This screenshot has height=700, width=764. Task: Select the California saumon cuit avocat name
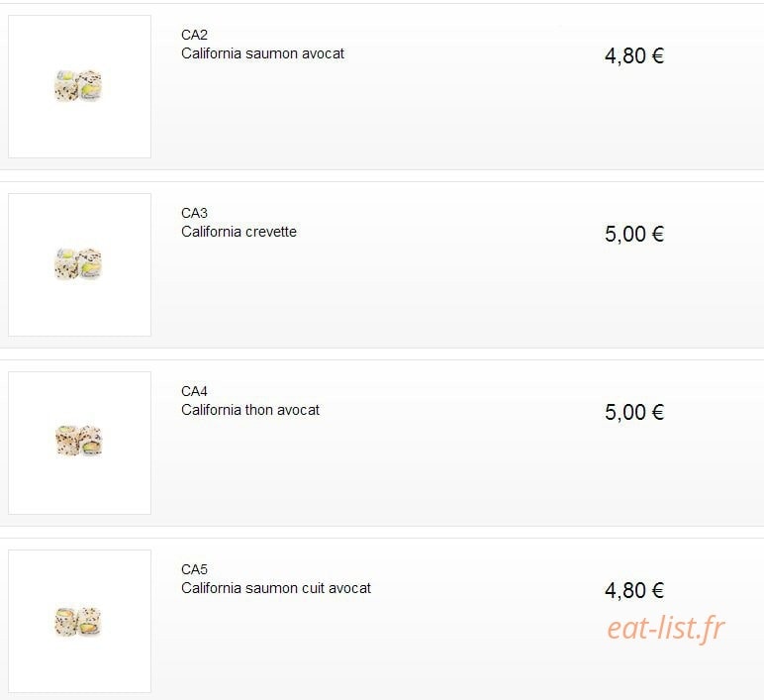[x=276, y=588]
